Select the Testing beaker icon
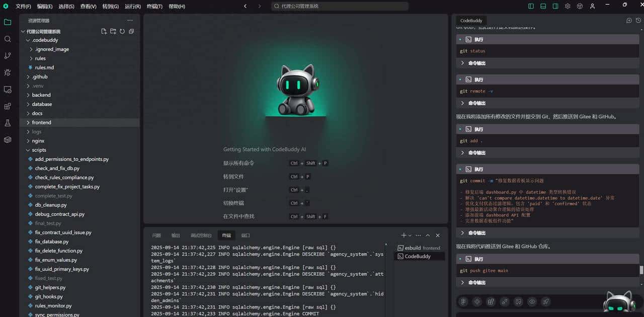This screenshot has height=317, width=644. (7, 123)
